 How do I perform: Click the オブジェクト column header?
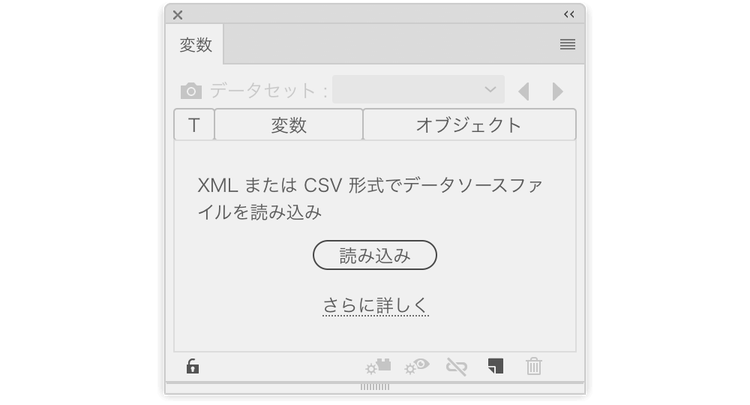coord(469,125)
